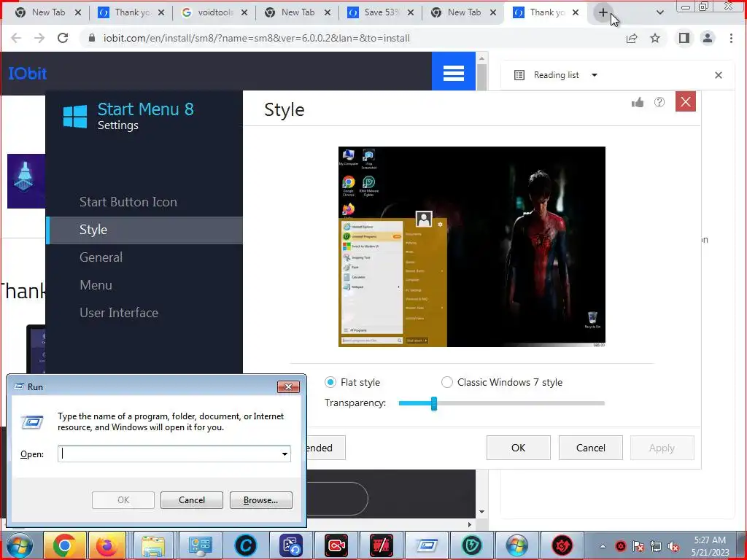Select Classic Windows 7 style option
Viewport: 747px width, 560px height.
[447, 382]
